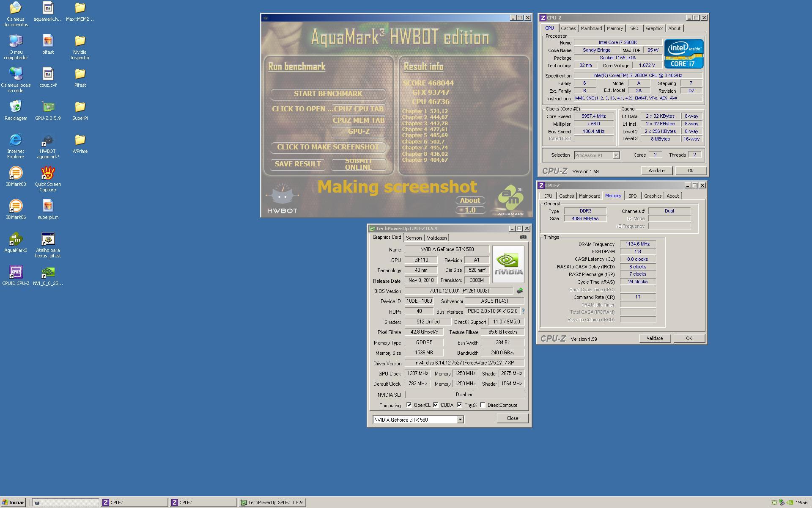Viewport: 812px width, 508px height.
Task: Open the Pifast folder icon
Action: [80, 77]
